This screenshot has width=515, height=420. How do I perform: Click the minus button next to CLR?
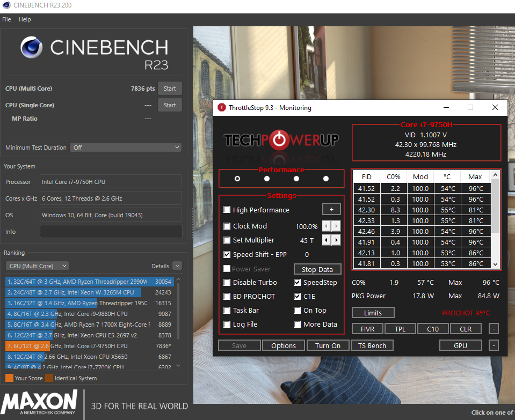[494, 328]
